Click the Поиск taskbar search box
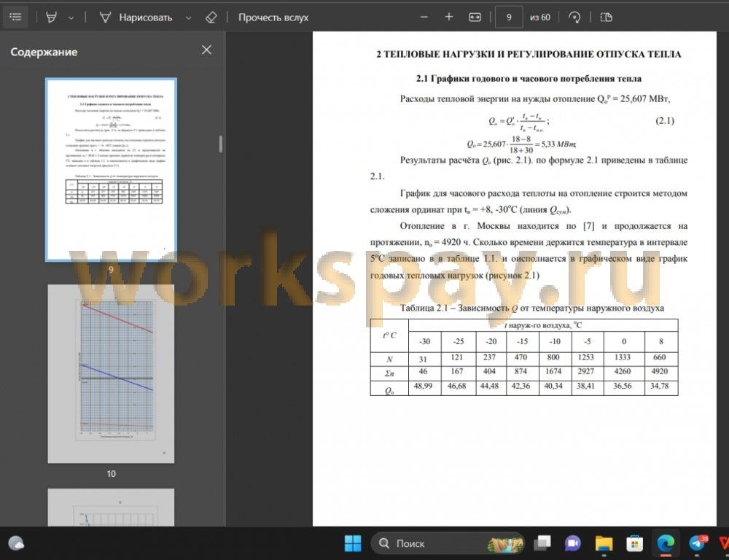Image resolution: width=729 pixels, height=560 pixels. pos(448,543)
